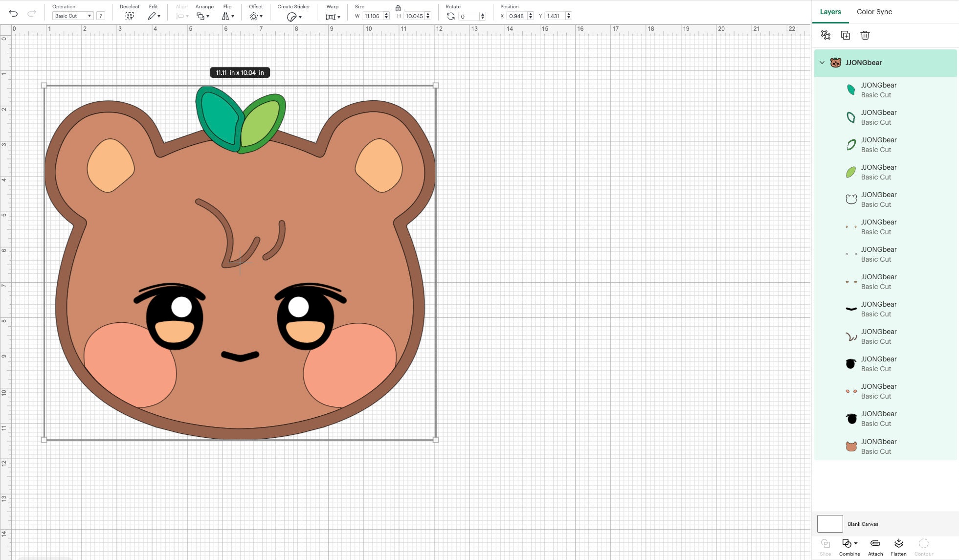Click the Rotate angle input field
959x560 pixels.
click(x=469, y=16)
